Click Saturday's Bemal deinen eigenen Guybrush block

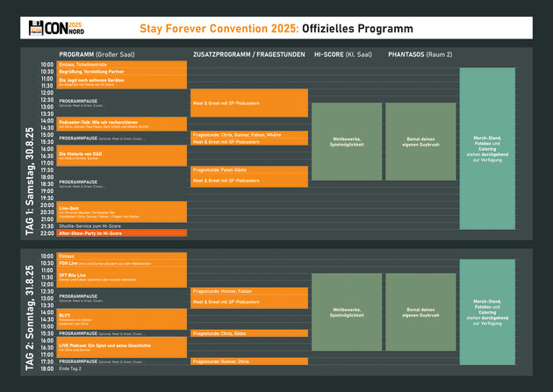point(420,141)
